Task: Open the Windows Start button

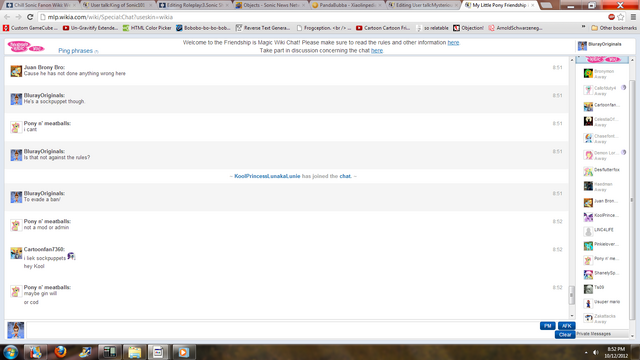Action: [11, 352]
